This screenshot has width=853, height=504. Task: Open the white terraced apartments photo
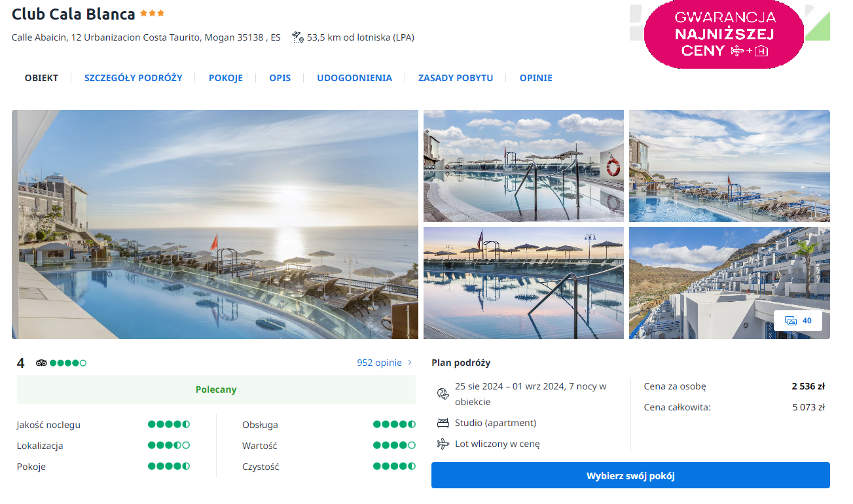coord(729,283)
